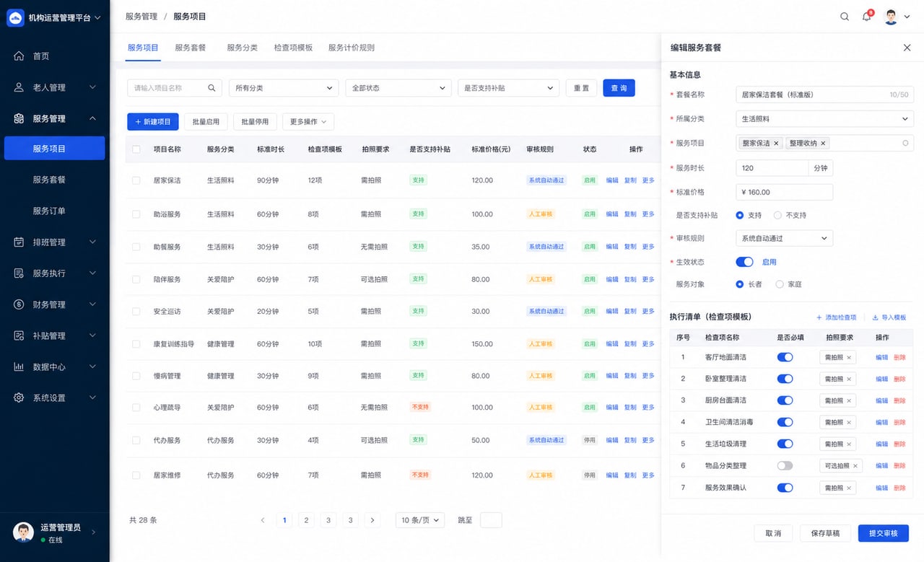
Task: Click the 补贴管理 icon in sidebar
Action: click(19, 335)
